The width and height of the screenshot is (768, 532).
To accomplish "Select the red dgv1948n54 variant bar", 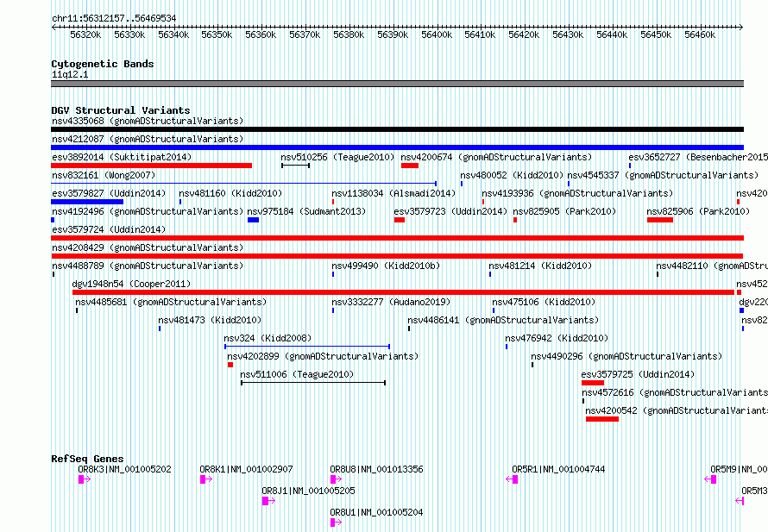I will (x=403, y=292).
